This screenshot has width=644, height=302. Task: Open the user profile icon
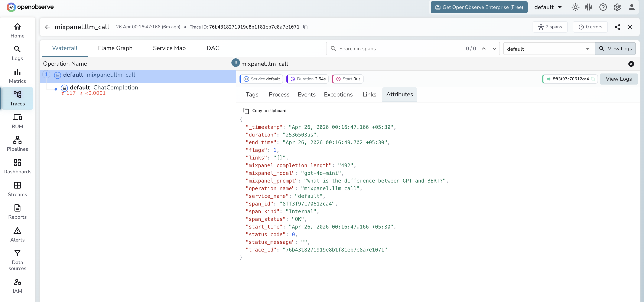click(631, 7)
